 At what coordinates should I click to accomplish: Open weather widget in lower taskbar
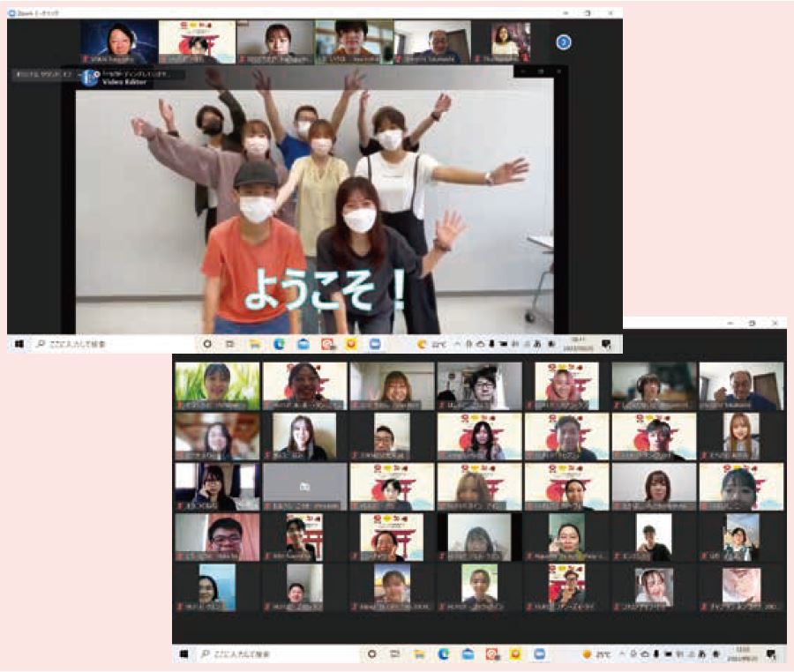(596, 654)
